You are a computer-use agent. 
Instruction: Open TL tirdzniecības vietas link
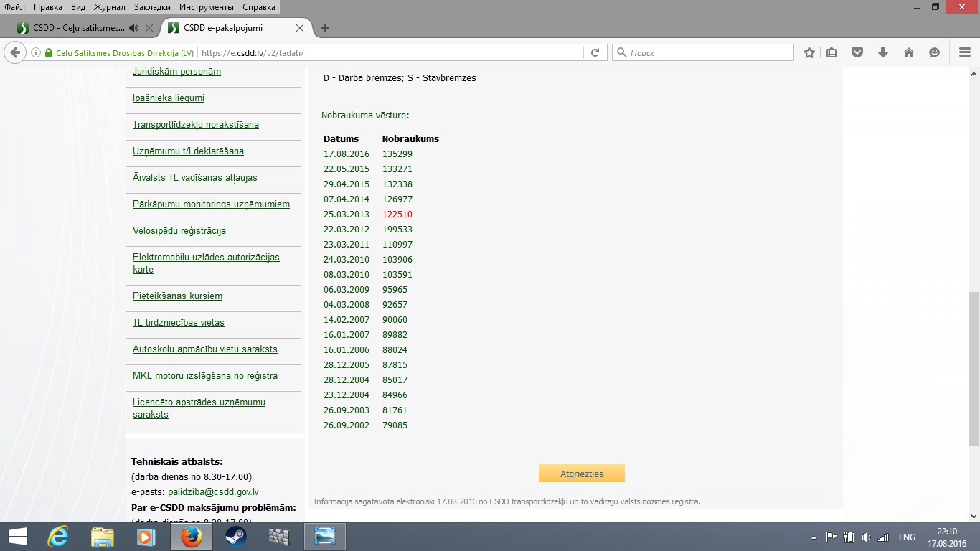(x=179, y=323)
